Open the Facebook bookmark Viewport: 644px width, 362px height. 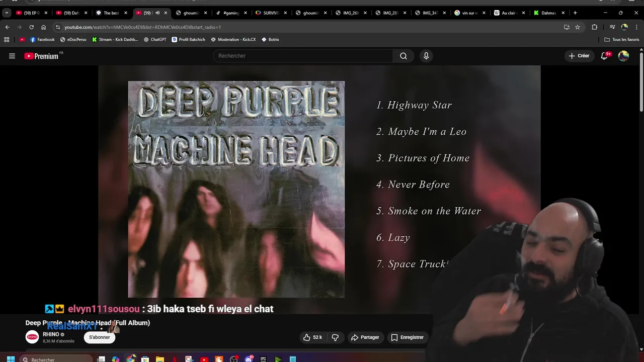pyautogui.click(x=42, y=39)
